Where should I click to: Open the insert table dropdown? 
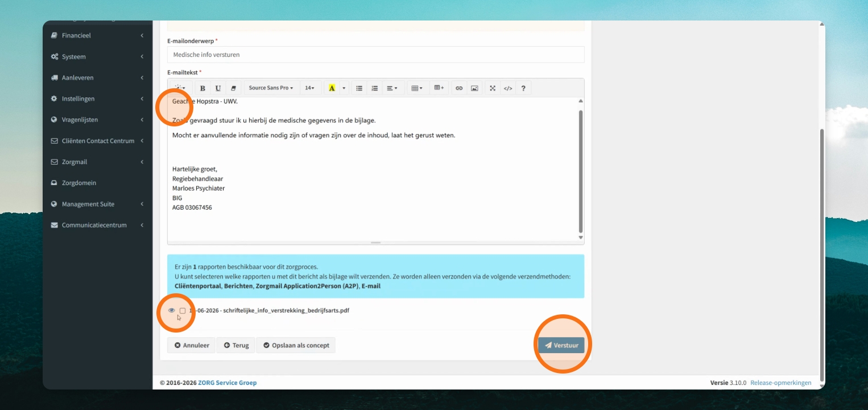(417, 88)
